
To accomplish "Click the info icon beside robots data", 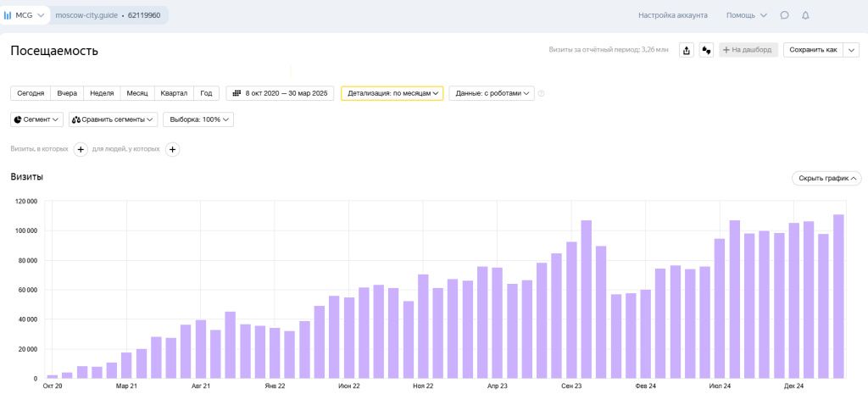I will 541,93.
